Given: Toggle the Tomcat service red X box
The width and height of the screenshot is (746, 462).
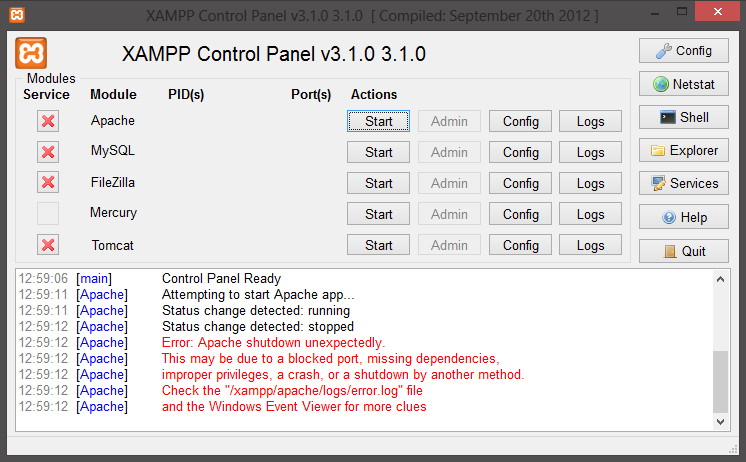Looking at the screenshot, I should coord(48,244).
